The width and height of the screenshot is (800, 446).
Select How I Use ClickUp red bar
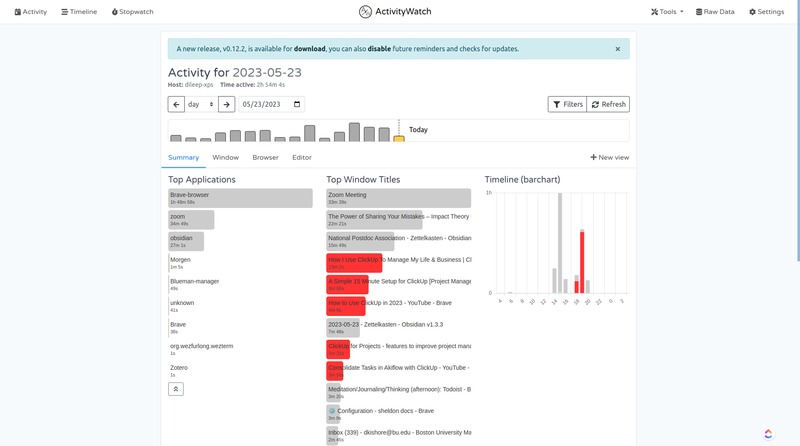(x=354, y=263)
